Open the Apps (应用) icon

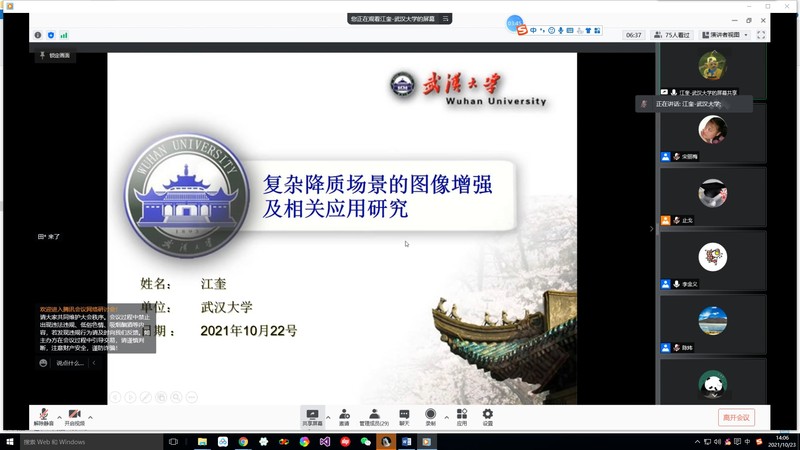pos(462,416)
